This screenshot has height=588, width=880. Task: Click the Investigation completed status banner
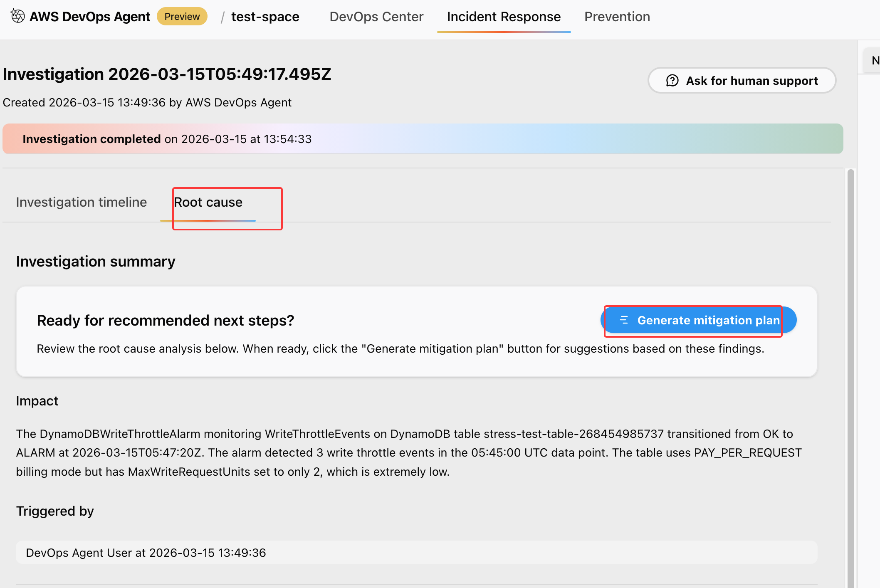click(423, 139)
